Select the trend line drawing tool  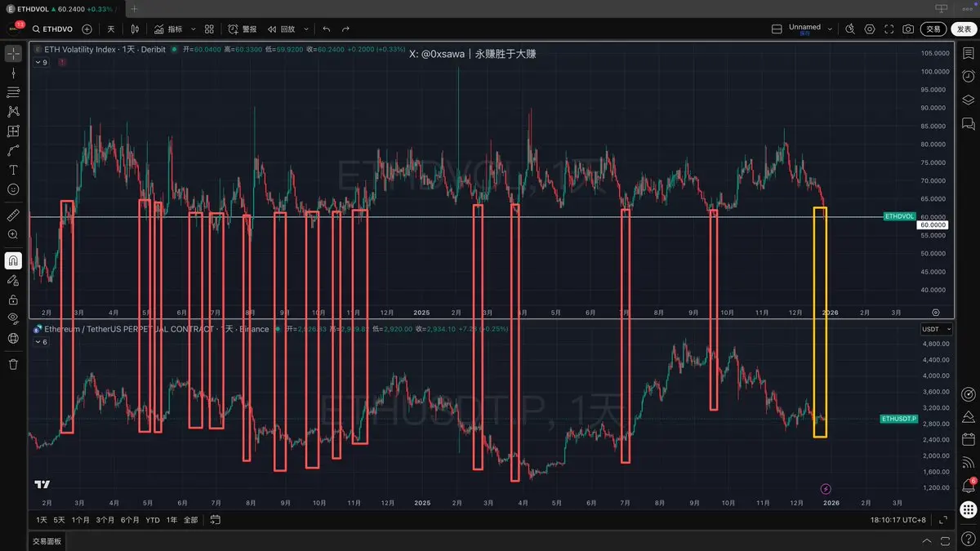(13, 73)
